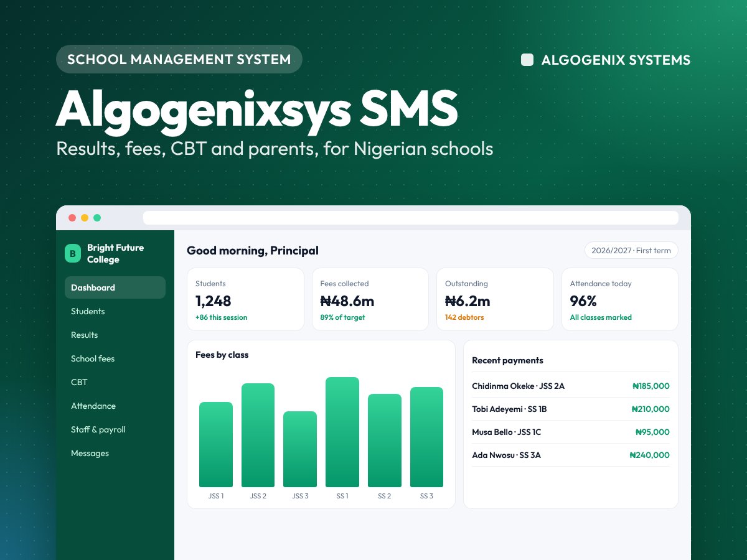Click the SS 1 fees bar

click(x=342, y=432)
